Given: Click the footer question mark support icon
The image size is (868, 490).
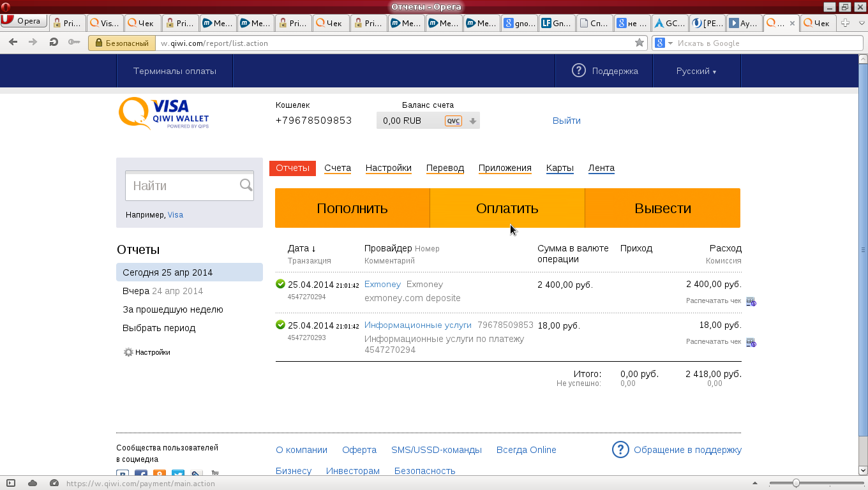Looking at the screenshot, I should pos(620,450).
